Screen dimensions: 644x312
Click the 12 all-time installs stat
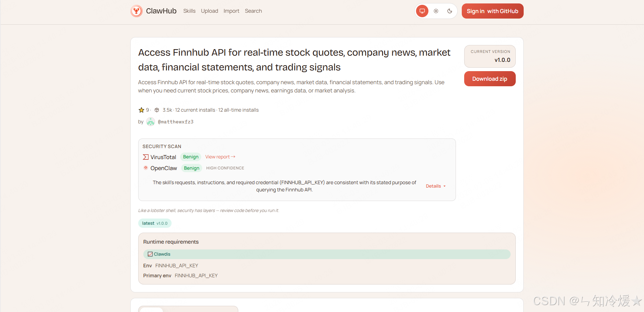click(238, 110)
